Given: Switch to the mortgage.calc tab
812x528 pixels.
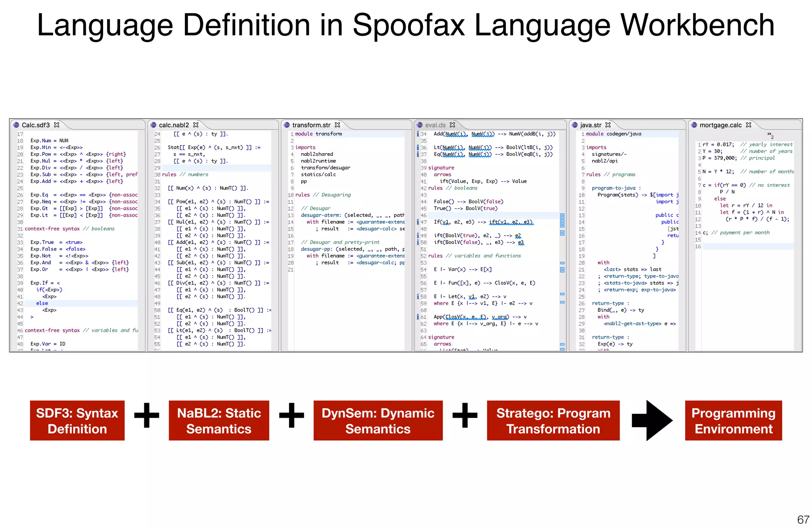Looking at the screenshot, I should (x=720, y=125).
